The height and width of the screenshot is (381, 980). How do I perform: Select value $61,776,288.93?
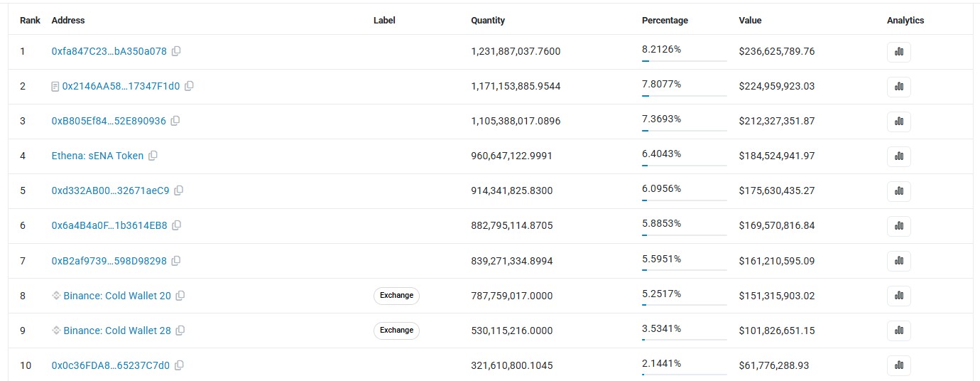pos(774,365)
